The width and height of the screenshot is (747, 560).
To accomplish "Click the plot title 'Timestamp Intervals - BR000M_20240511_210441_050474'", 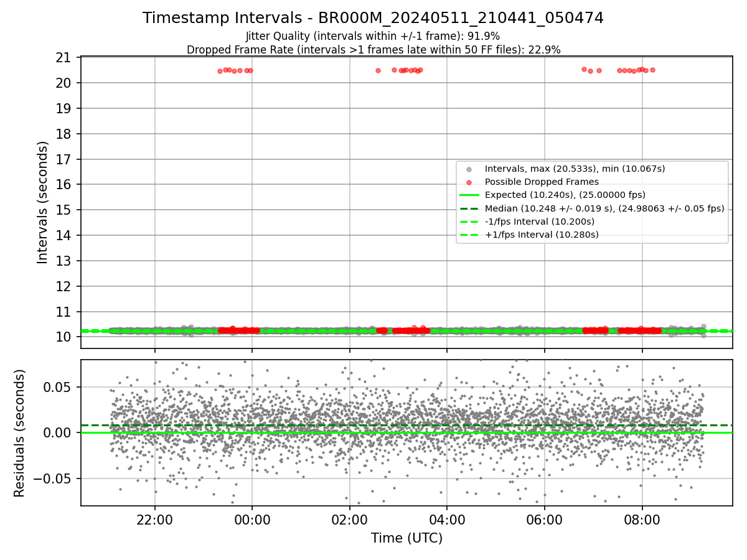I will click(x=373, y=18).
